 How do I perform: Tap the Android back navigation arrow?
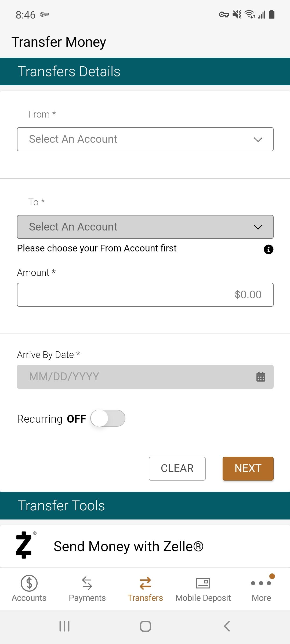click(227, 627)
